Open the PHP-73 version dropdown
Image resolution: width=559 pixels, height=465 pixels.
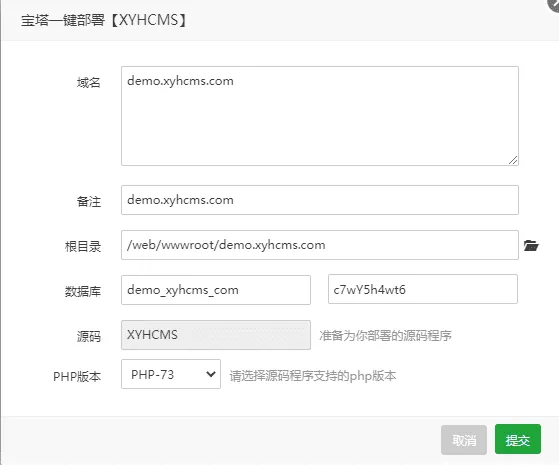[x=171, y=374]
